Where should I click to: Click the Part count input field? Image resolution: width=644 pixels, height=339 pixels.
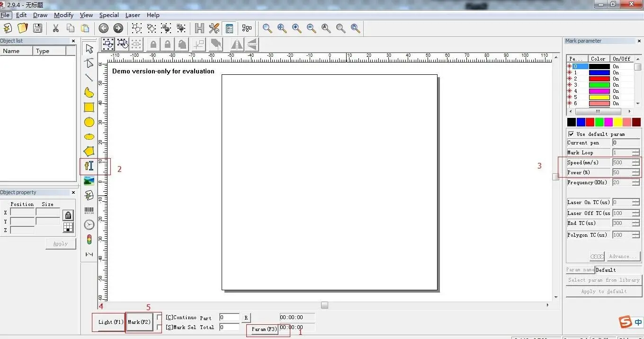click(229, 317)
